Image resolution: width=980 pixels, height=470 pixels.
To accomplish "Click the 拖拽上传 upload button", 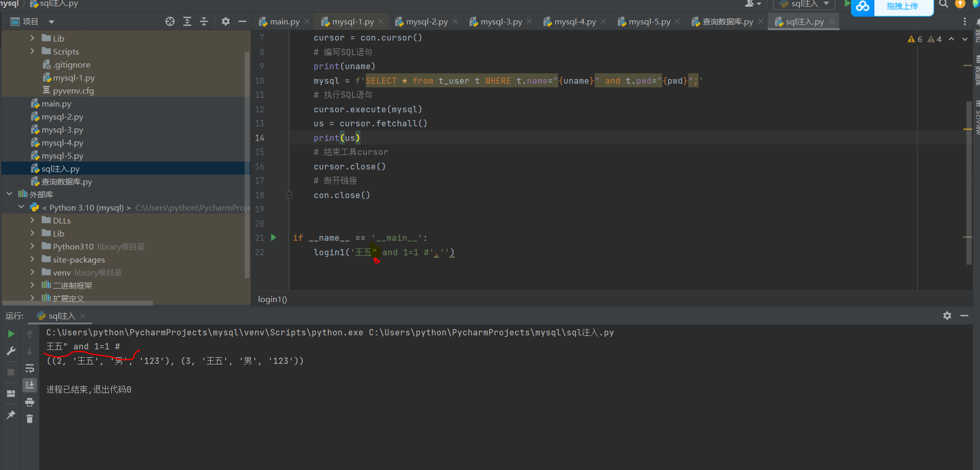I will 902,6.
